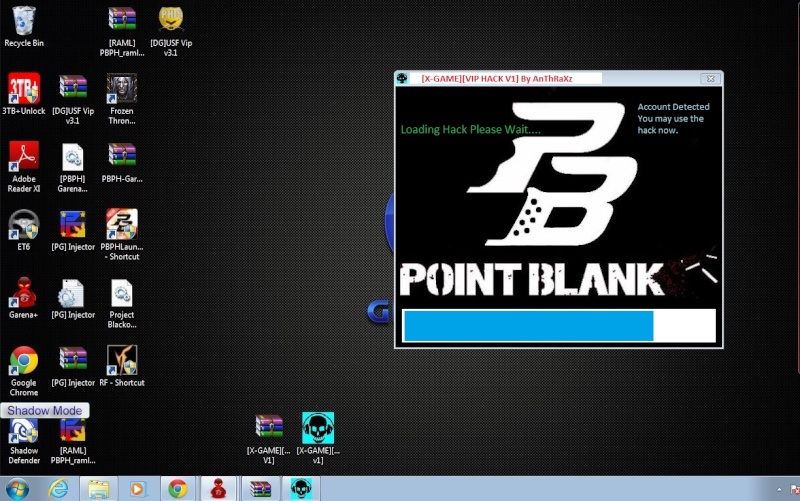This screenshot has height=501, width=800.
Task: Open the Windows Start menu
Action: [x=17, y=489]
